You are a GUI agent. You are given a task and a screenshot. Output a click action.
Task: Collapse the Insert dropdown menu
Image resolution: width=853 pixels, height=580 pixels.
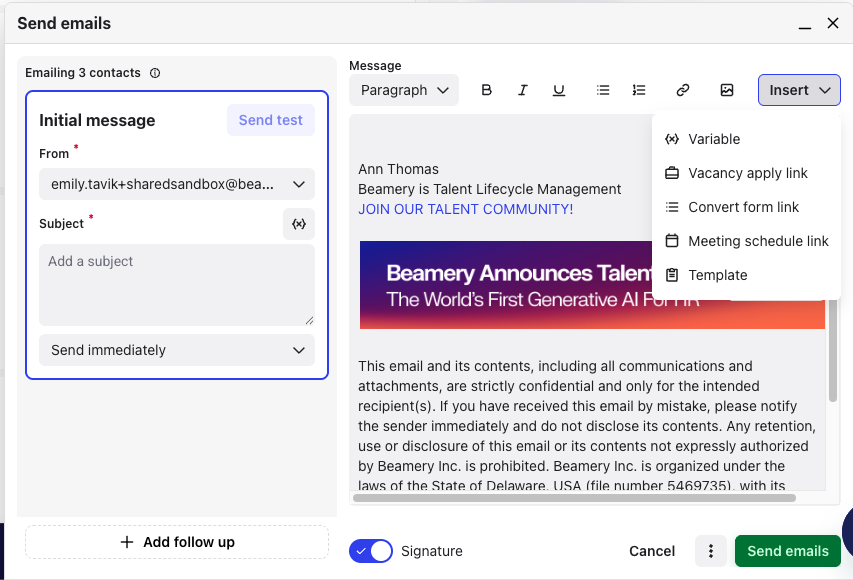[799, 90]
